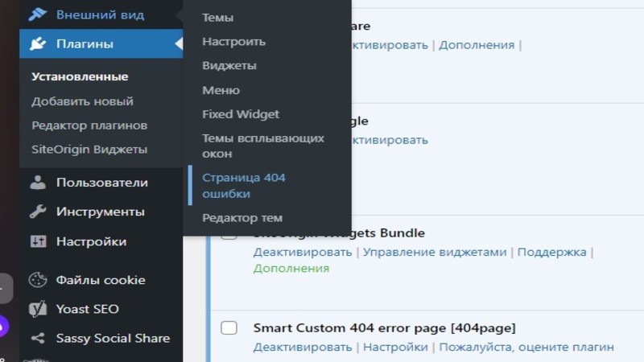Viewport: 644px width, 362px height.
Task: Open Редактор тем from the submenu
Action: [242, 218]
